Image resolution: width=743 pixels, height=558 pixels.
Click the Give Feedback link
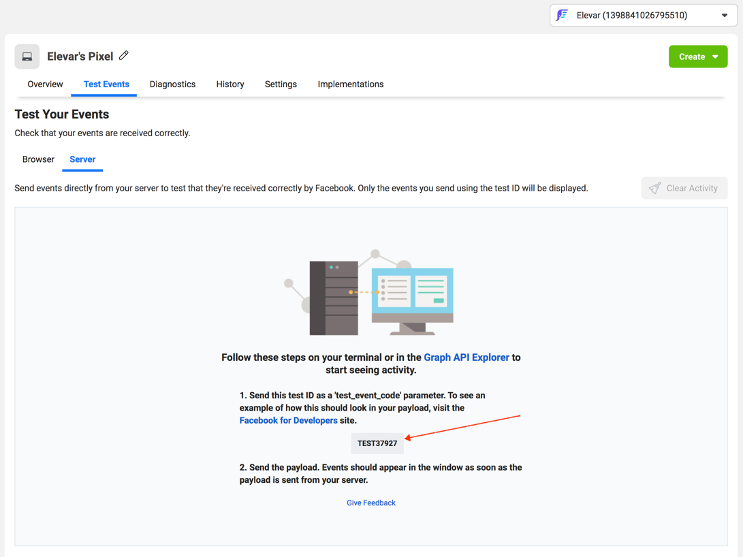tap(371, 503)
